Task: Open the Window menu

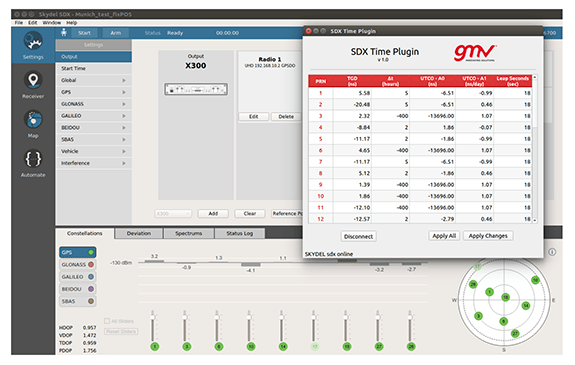Action: pyautogui.click(x=51, y=23)
